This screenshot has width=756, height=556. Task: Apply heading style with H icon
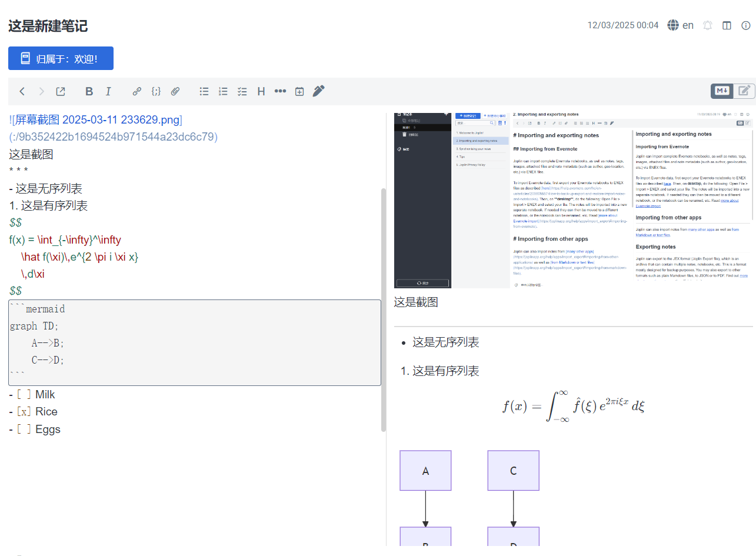[x=261, y=91]
